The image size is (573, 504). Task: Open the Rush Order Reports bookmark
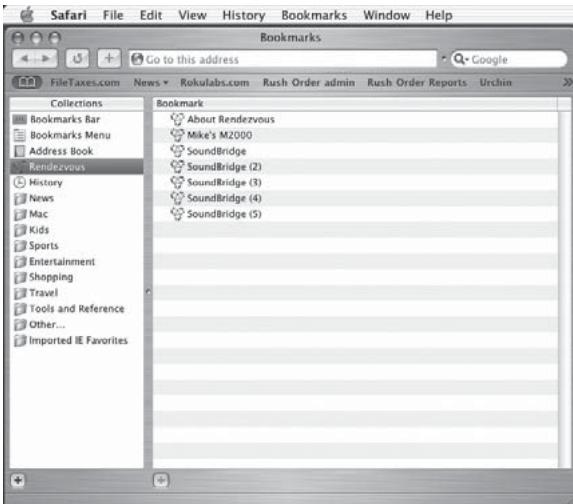(417, 83)
